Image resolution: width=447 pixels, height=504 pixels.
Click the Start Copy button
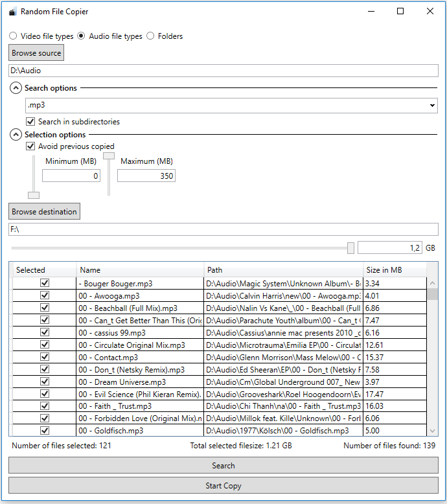pos(223,485)
